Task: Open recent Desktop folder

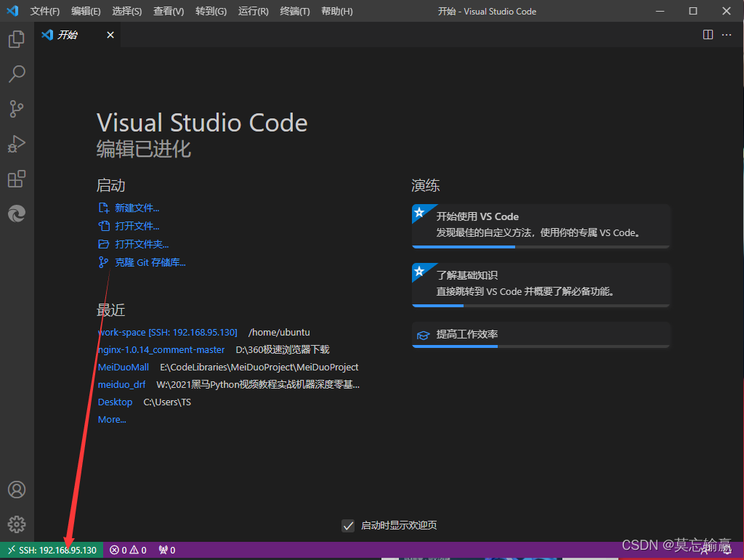Action: [x=115, y=402]
